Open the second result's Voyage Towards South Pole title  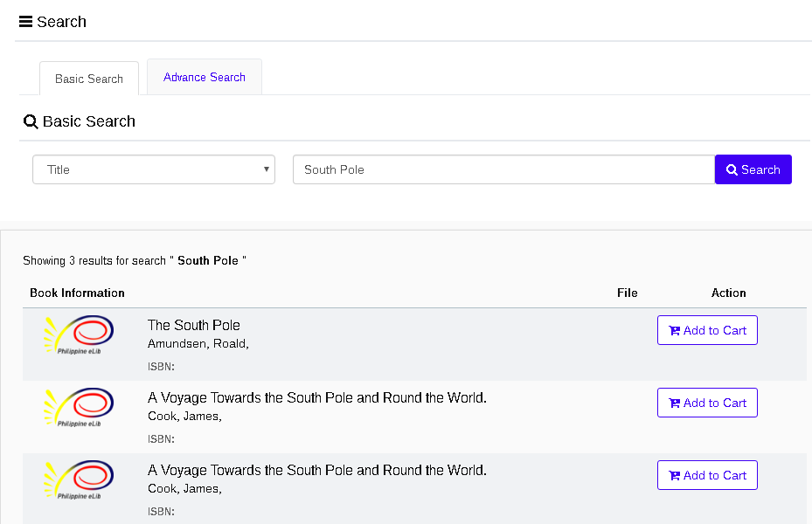click(x=317, y=398)
